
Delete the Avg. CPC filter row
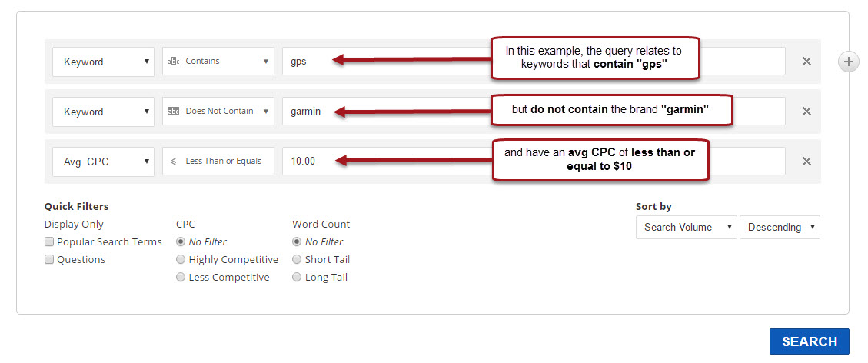(x=806, y=162)
